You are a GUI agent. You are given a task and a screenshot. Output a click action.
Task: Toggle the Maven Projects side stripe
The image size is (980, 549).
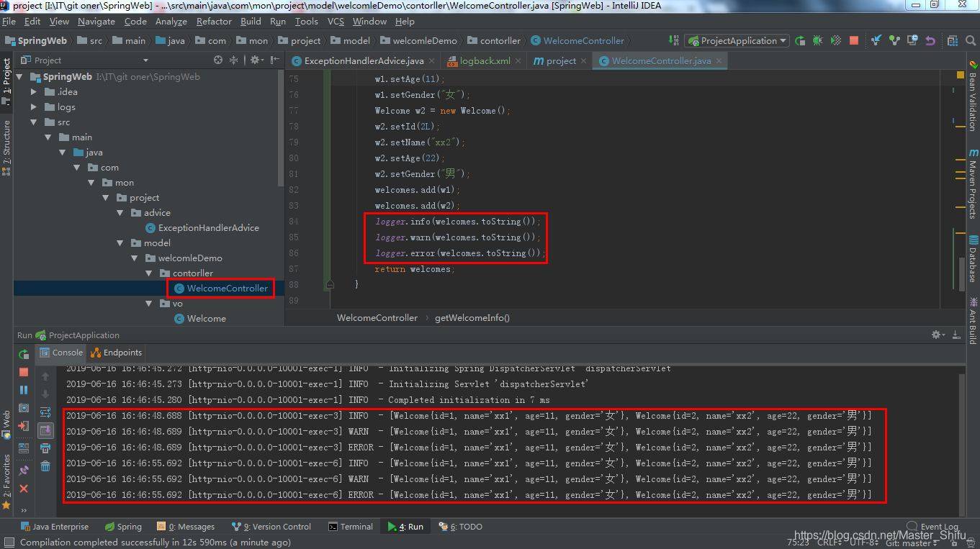tap(973, 185)
